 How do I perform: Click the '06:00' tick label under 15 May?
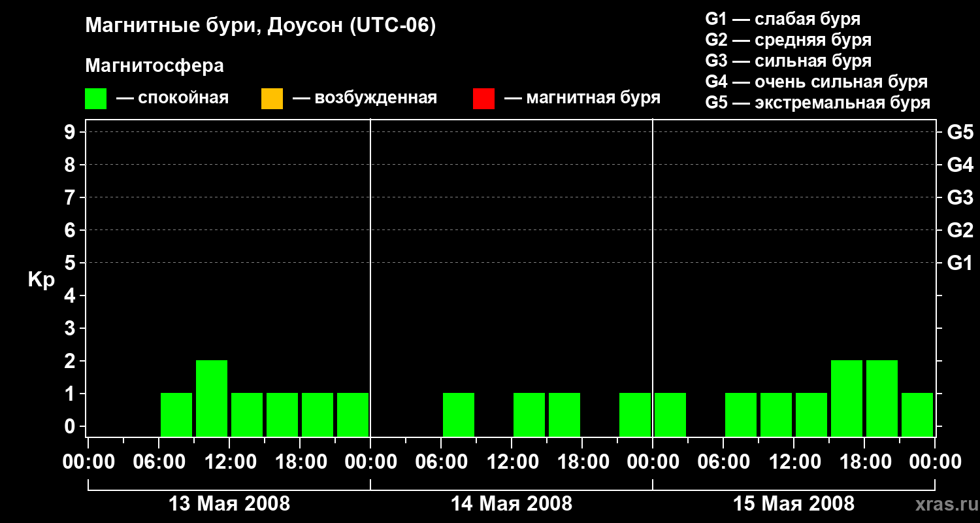click(x=723, y=462)
